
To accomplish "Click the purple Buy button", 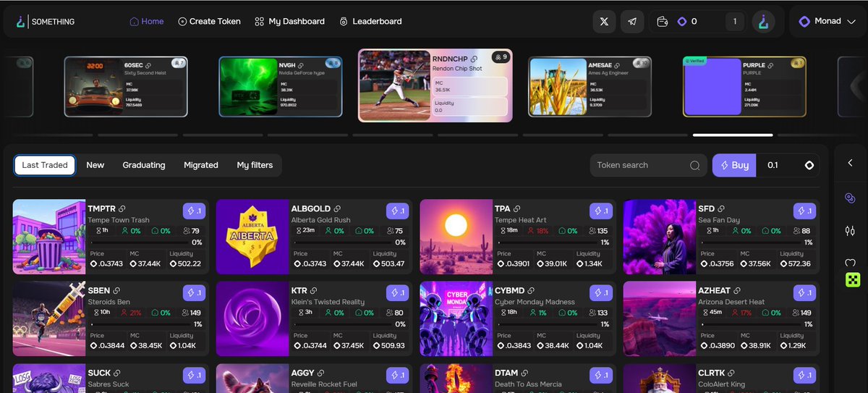I will tap(734, 165).
